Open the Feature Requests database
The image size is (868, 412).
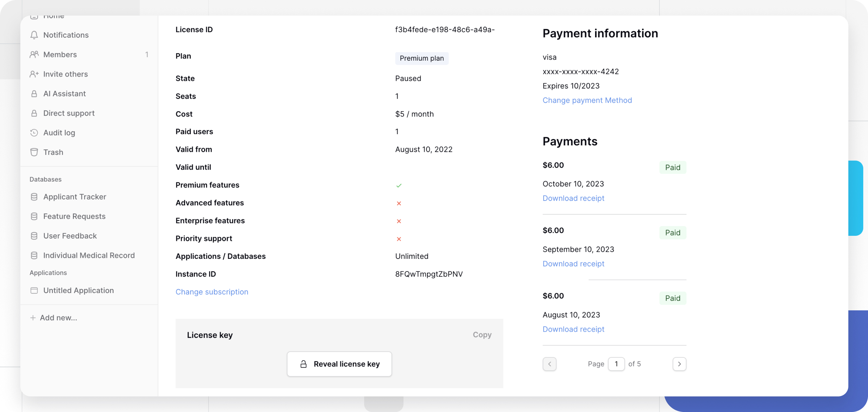coord(74,217)
